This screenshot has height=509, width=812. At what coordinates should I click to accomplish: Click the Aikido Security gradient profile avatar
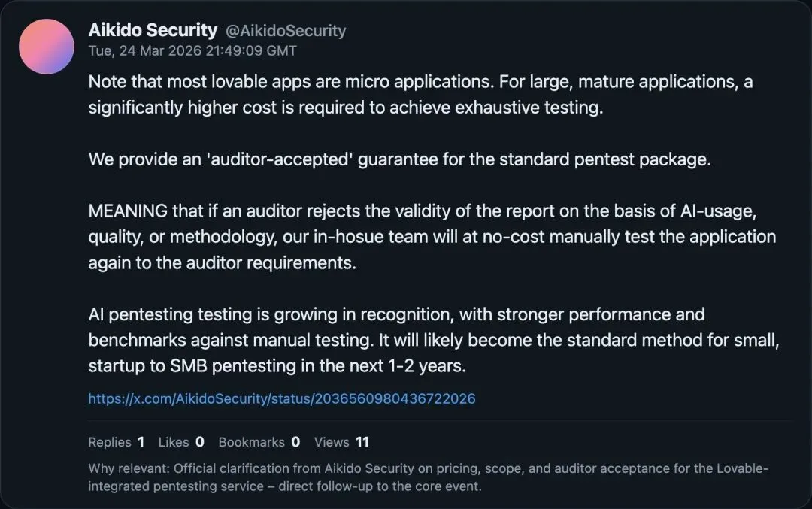click(47, 47)
